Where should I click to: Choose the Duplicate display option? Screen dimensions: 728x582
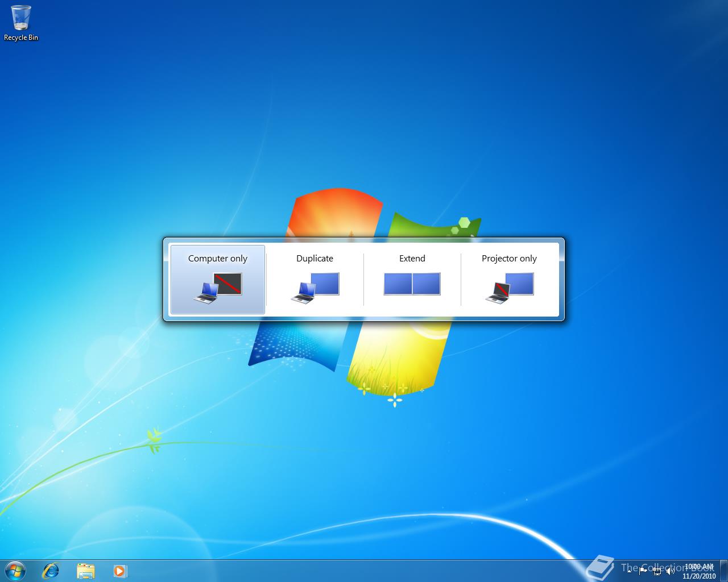315,279
